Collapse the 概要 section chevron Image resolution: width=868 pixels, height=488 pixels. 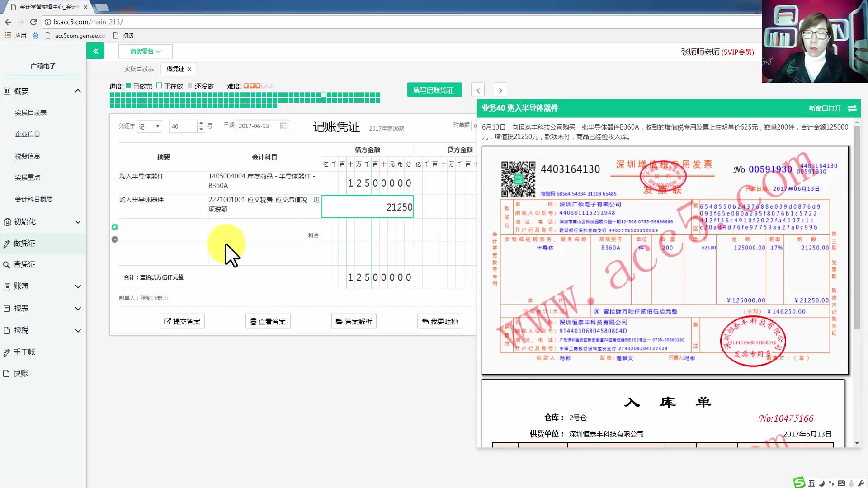coord(79,90)
